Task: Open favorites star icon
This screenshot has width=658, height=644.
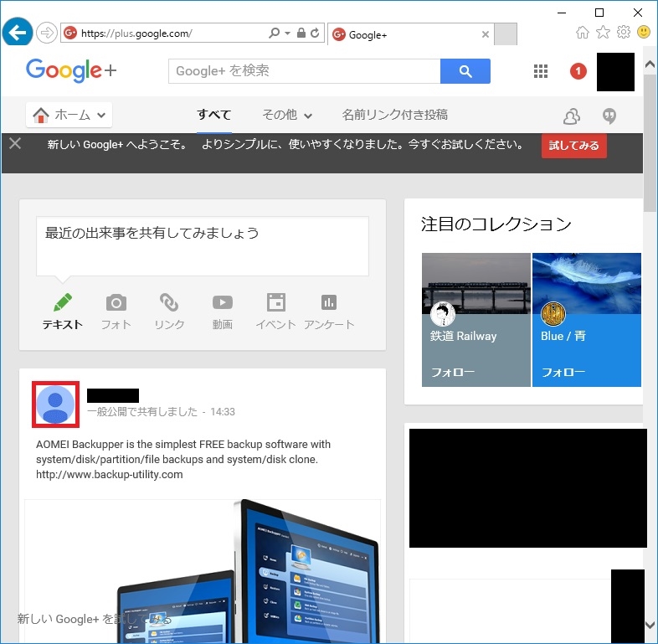Action: 603,32
